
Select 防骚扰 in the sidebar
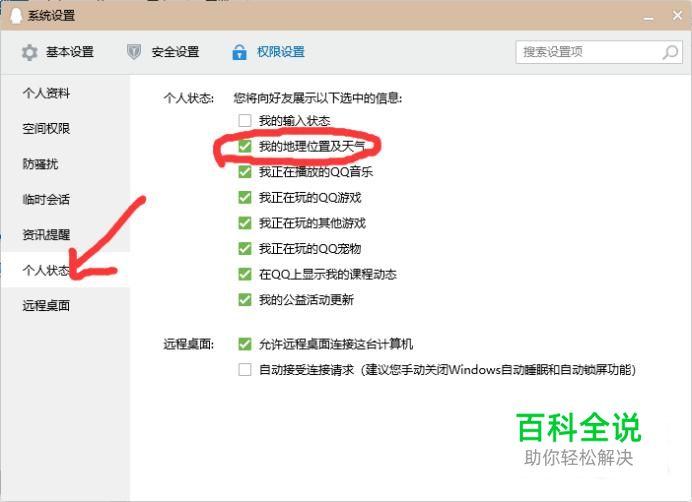click(65, 164)
